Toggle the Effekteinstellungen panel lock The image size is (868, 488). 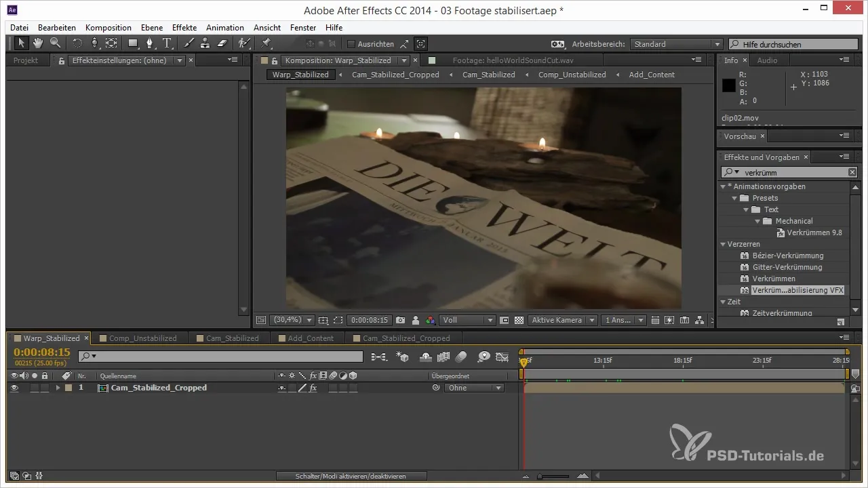coord(62,60)
